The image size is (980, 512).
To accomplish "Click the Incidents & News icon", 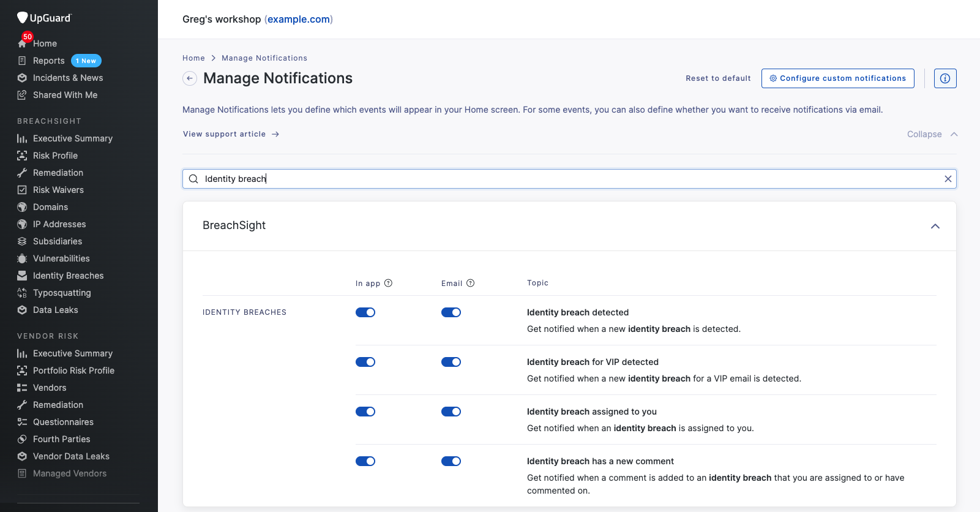I will (x=22, y=78).
